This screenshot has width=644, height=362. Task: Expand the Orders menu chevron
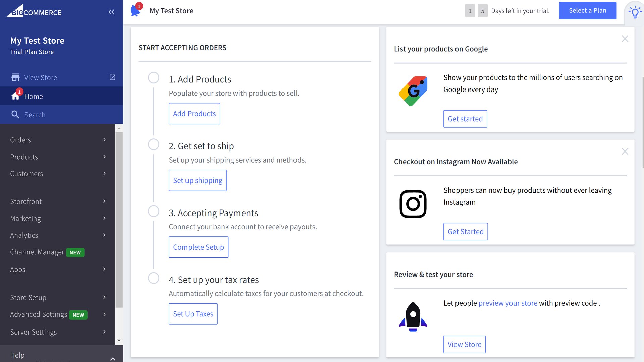pos(104,140)
